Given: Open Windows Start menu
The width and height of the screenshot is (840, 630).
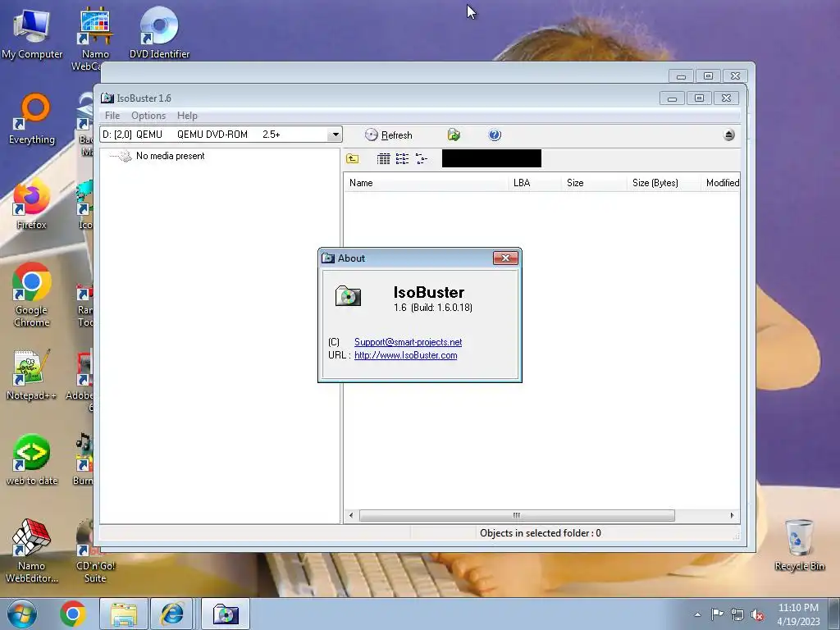Looking at the screenshot, I should (21, 614).
